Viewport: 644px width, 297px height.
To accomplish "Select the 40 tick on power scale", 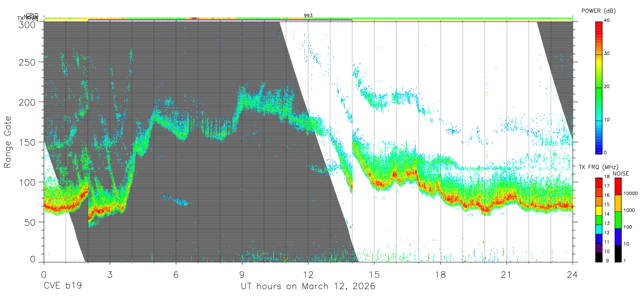I will pos(608,20).
